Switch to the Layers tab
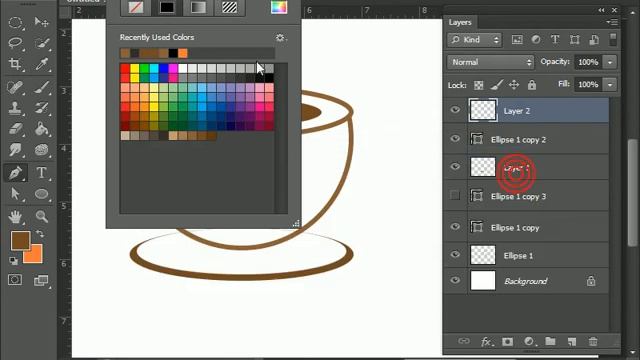 pos(460,22)
